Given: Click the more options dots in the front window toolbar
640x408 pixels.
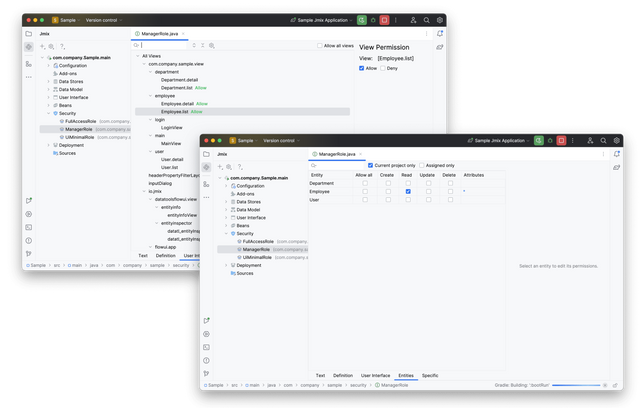Looking at the screenshot, I should pyautogui.click(x=573, y=140).
